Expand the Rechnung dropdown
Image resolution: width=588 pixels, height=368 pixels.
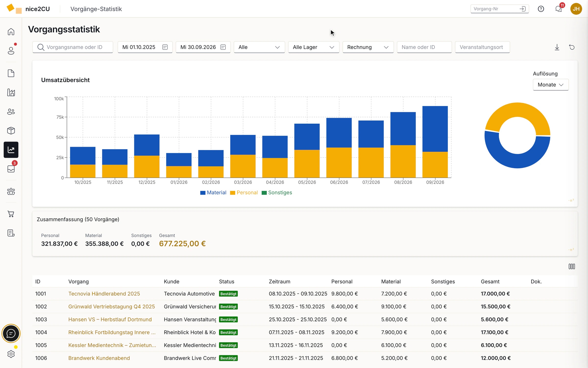coord(368,47)
